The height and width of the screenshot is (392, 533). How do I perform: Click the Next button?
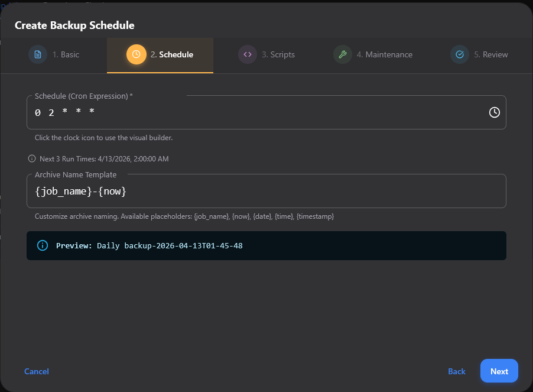(499, 371)
